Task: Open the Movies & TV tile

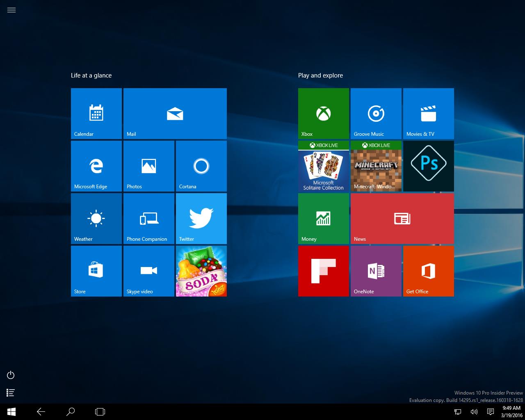Action: click(x=429, y=114)
